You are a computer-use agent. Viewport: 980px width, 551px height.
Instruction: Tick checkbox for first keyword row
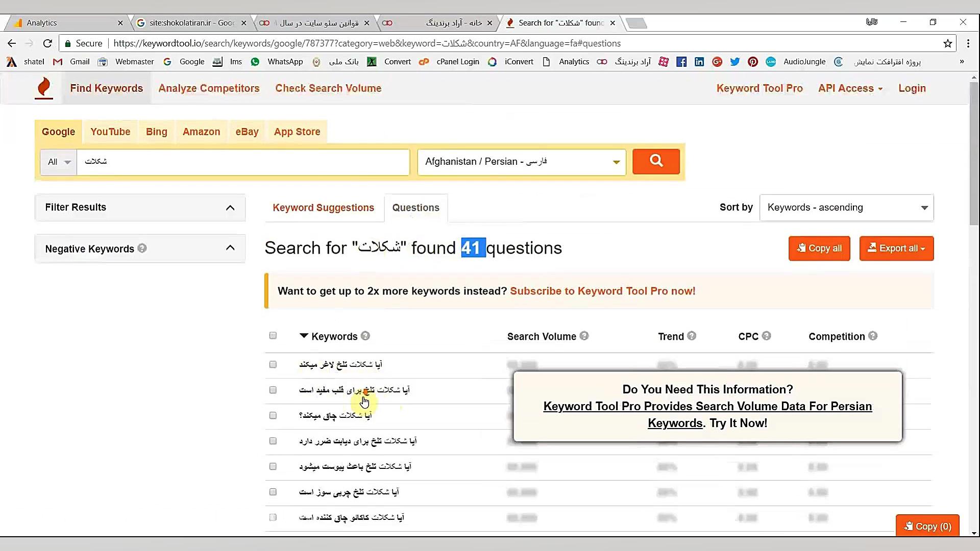pyautogui.click(x=273, y=364)
